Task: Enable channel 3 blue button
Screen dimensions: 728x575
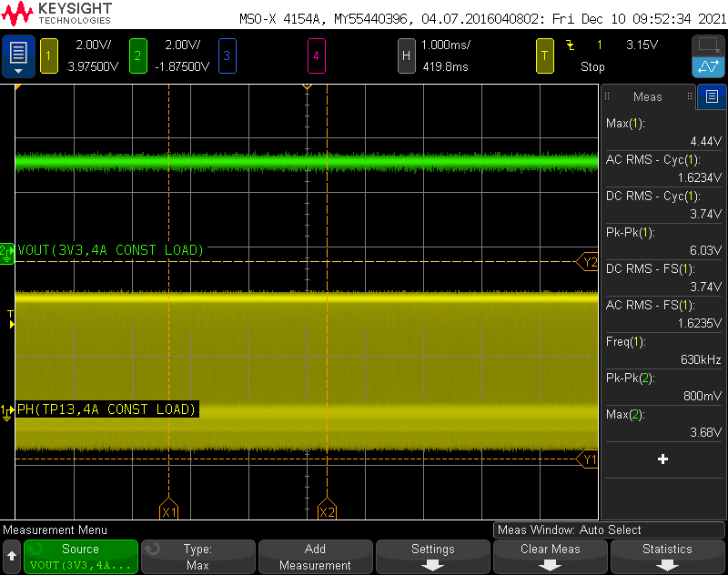Action: click(x=227, y=56)
